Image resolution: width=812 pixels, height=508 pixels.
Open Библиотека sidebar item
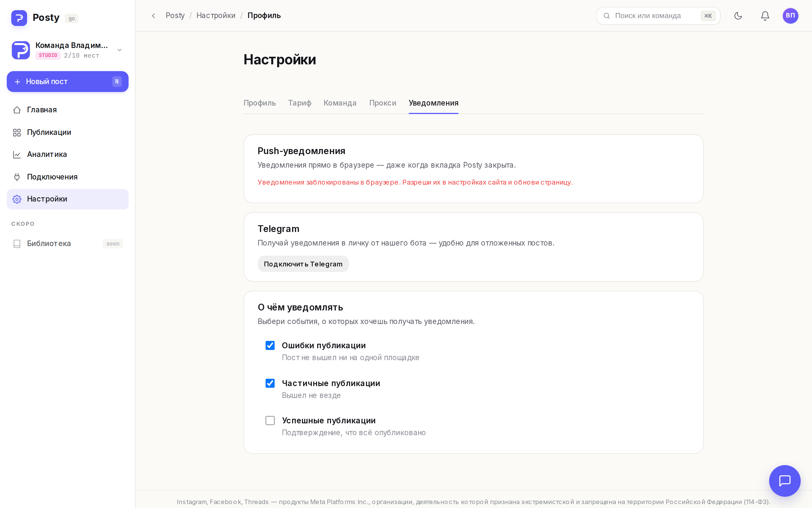click(67, 244)
